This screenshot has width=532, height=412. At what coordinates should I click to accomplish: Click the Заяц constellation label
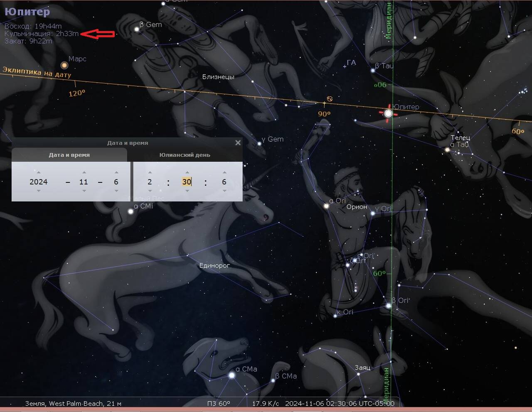point(362,368)
